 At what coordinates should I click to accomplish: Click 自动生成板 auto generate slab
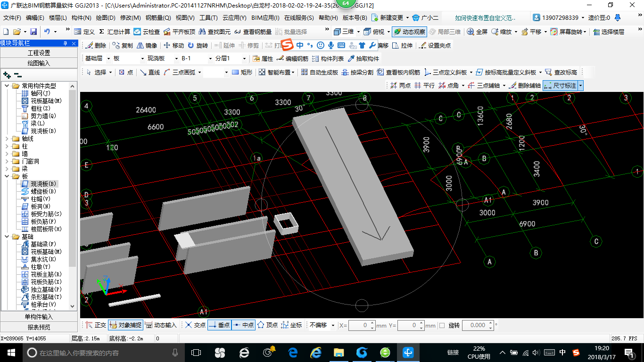tap(319, 72)
